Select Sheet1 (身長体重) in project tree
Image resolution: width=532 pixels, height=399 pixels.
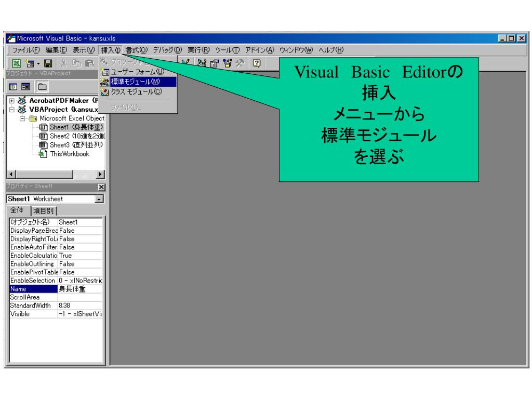pos(76,127)
